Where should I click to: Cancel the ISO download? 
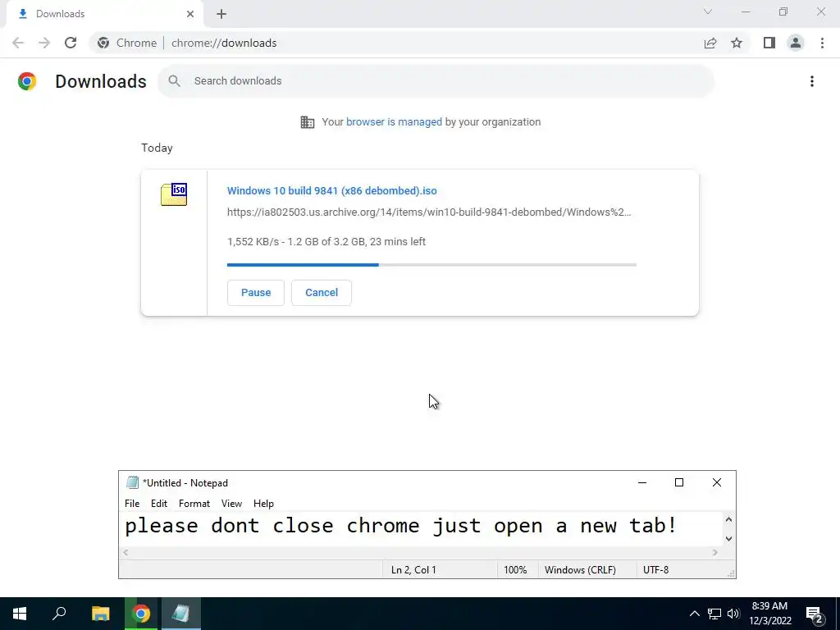[322, 293]
